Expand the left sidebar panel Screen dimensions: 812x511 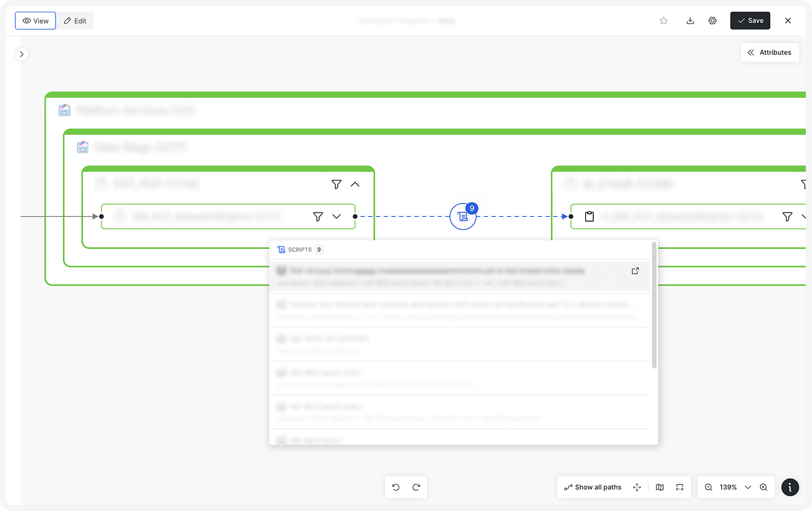coord(22,54)
